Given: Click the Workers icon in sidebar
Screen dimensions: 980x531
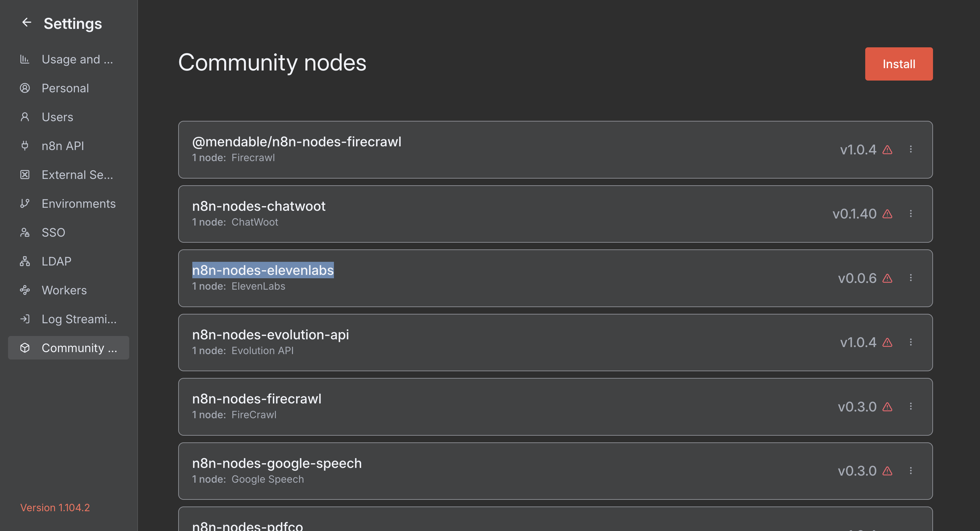Looking at the screenshot, I should pyautogui.click(x=25, y=290).
